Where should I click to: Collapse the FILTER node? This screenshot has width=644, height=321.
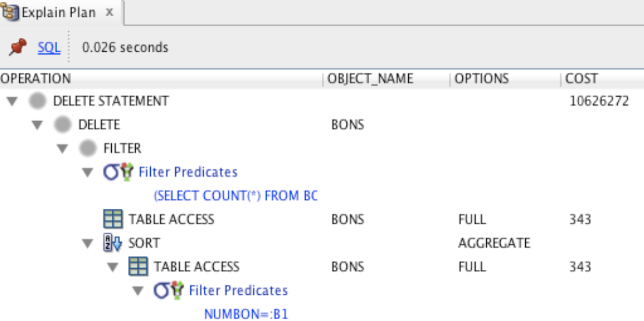point(62,149)
